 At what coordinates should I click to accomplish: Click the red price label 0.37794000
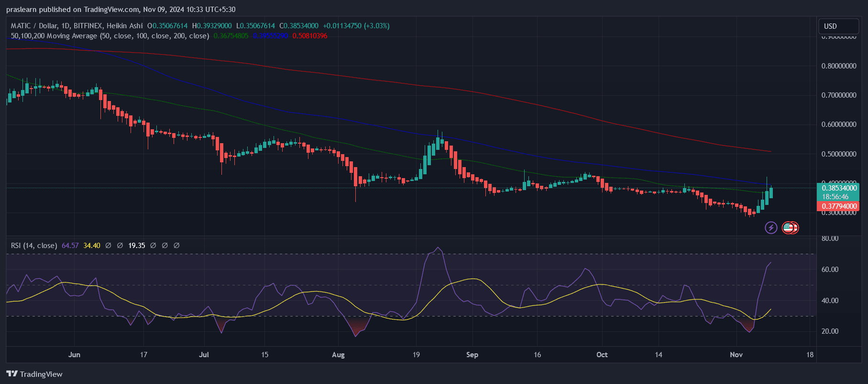click(x=839, y=206)
